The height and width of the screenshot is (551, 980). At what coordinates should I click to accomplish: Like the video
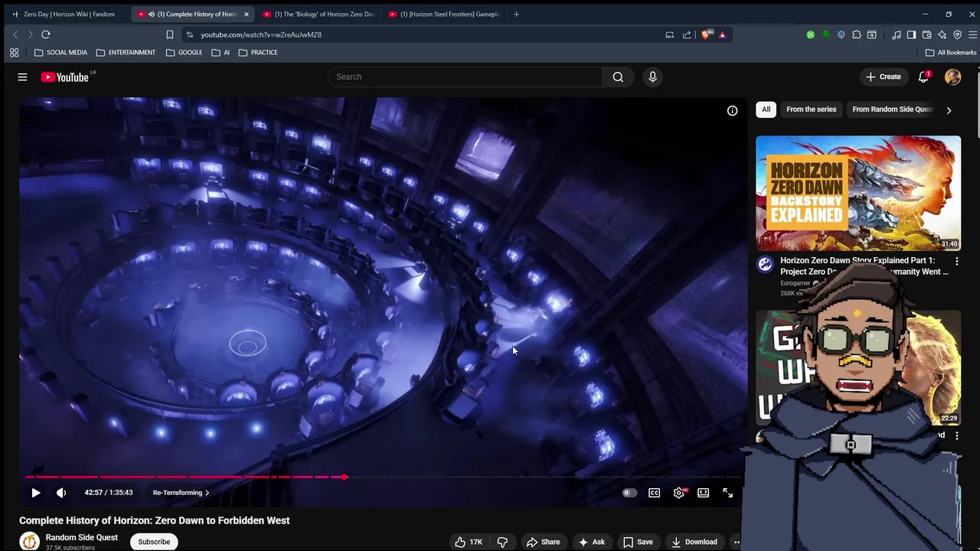[x=469, y=542]
